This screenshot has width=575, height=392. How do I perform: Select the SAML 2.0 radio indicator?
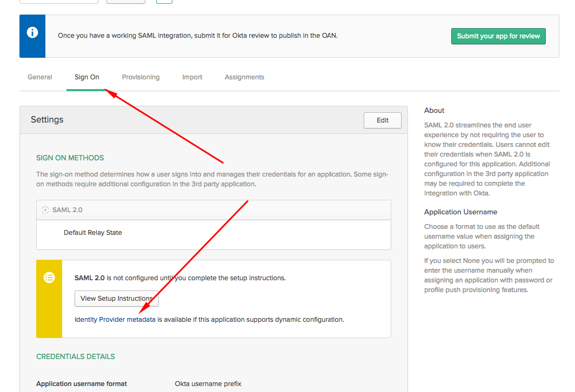point(44,210)
